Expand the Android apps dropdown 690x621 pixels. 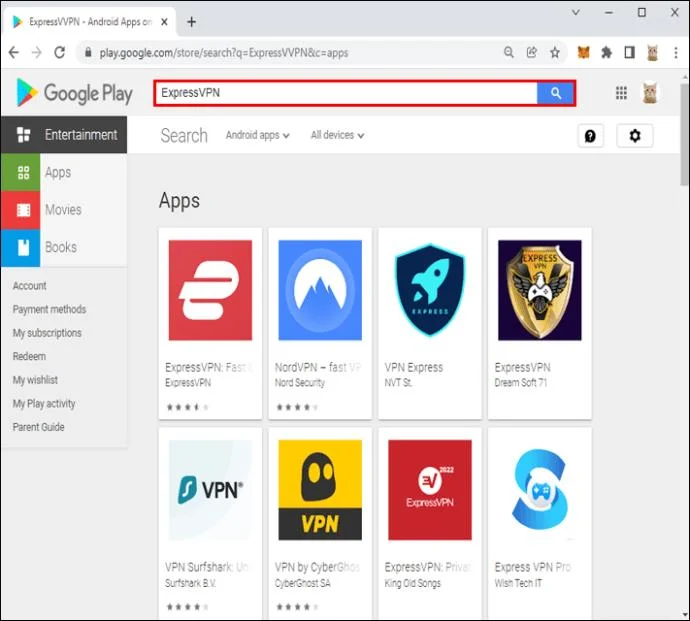click(257, 135)
